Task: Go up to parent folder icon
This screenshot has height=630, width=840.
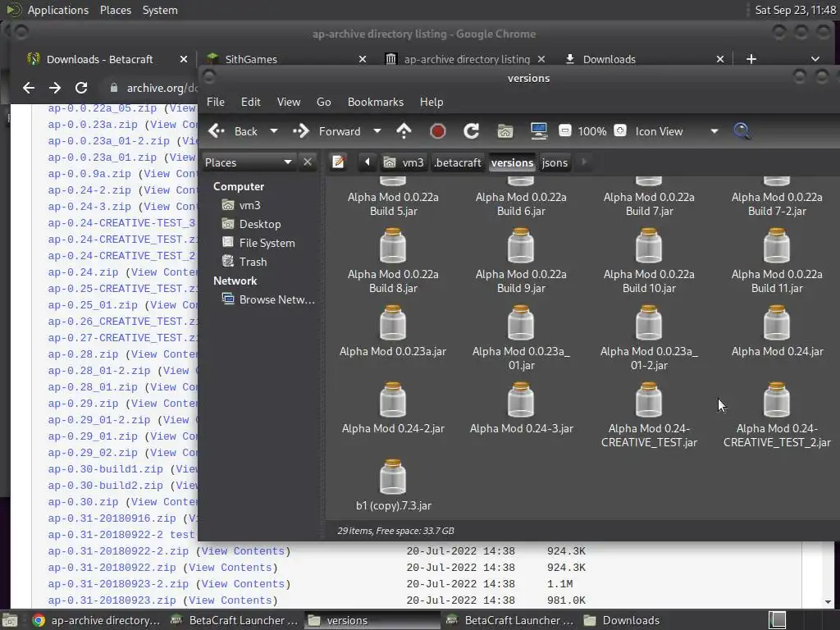Action: click(x=404, y=131)
